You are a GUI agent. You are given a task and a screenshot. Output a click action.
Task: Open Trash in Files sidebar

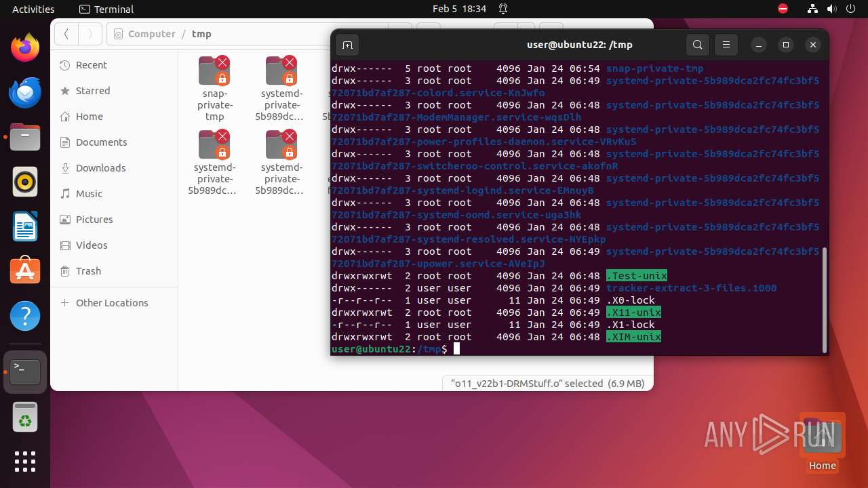point(114,271)
